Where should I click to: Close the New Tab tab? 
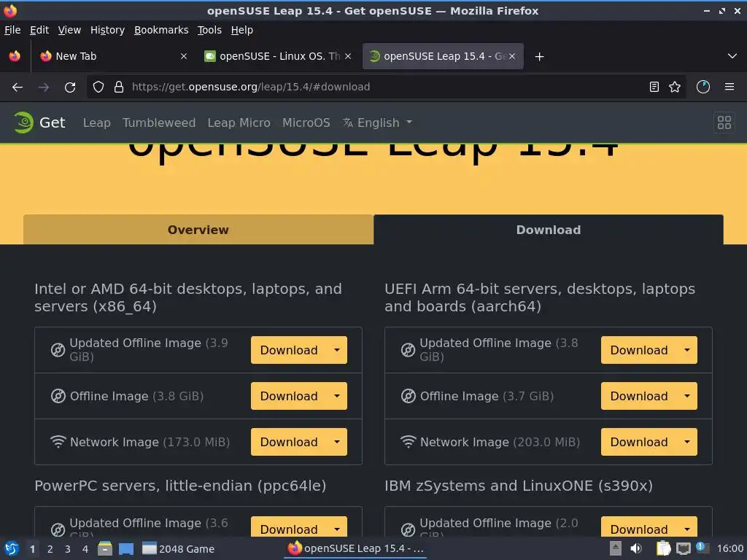pos(184,56)
